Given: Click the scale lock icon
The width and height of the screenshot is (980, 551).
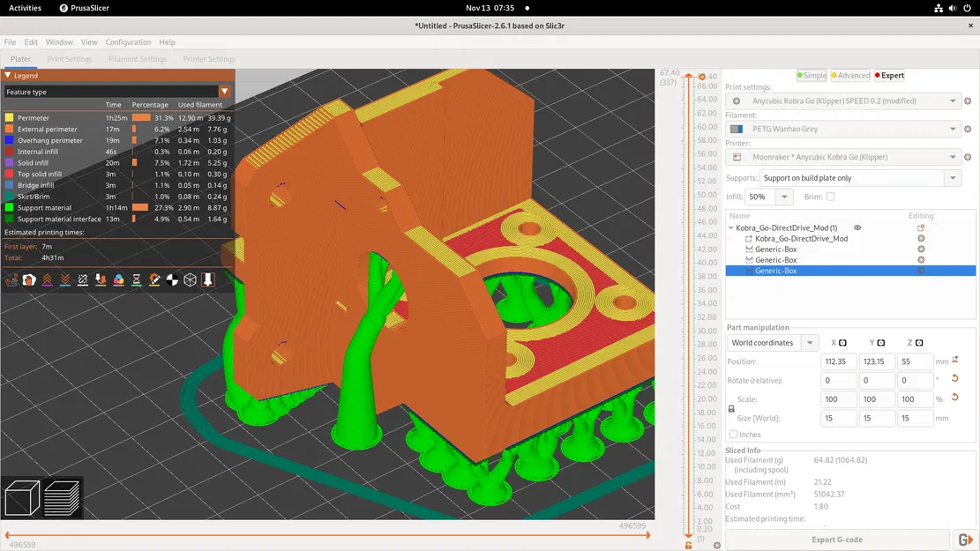Looking at the screenshot, I should [731, 409].
